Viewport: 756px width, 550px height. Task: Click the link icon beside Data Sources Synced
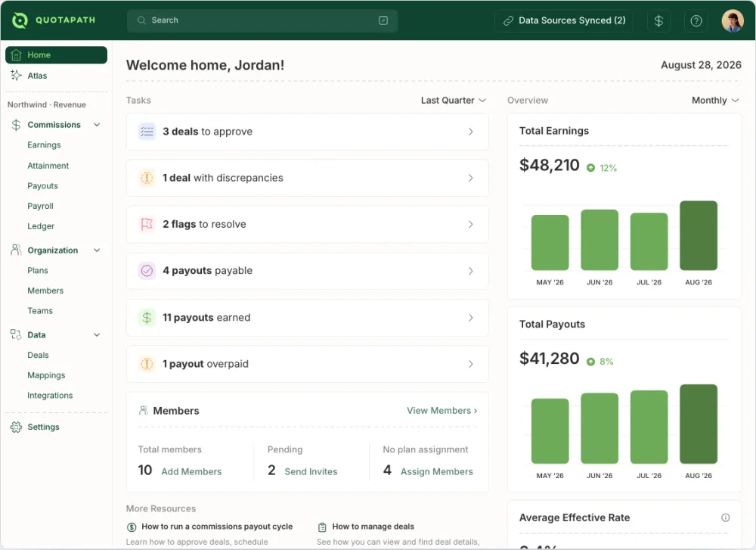point(508,20)
